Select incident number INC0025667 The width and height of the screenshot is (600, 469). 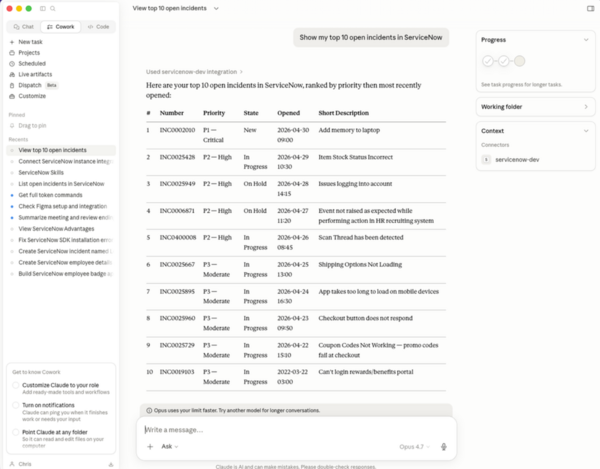pos(177,265)
